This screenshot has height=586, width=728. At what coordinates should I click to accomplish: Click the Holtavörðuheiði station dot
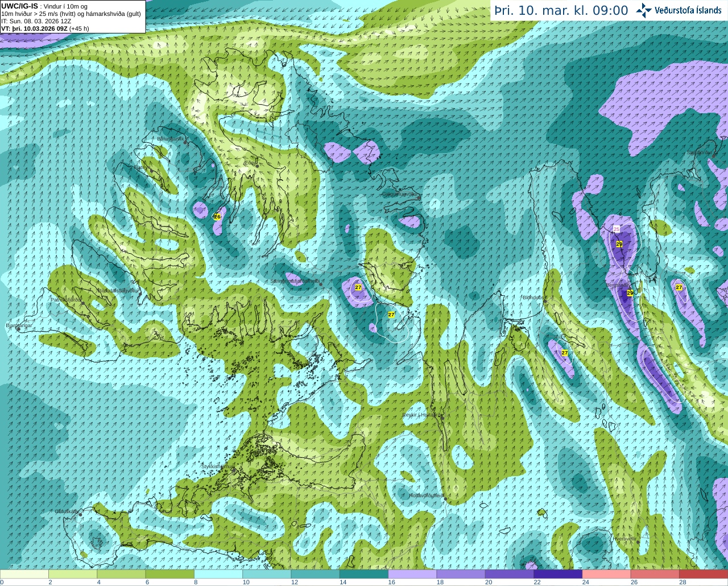pos(445,500)
